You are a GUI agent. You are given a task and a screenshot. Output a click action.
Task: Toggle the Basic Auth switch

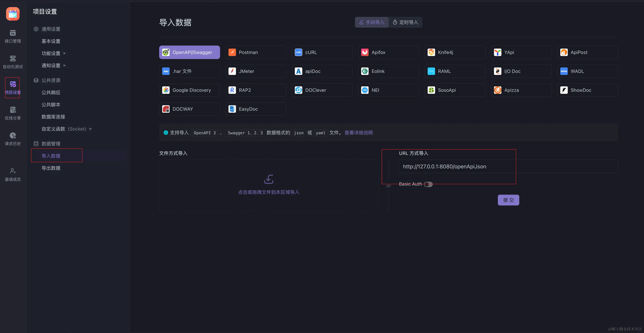click(428, 184)
